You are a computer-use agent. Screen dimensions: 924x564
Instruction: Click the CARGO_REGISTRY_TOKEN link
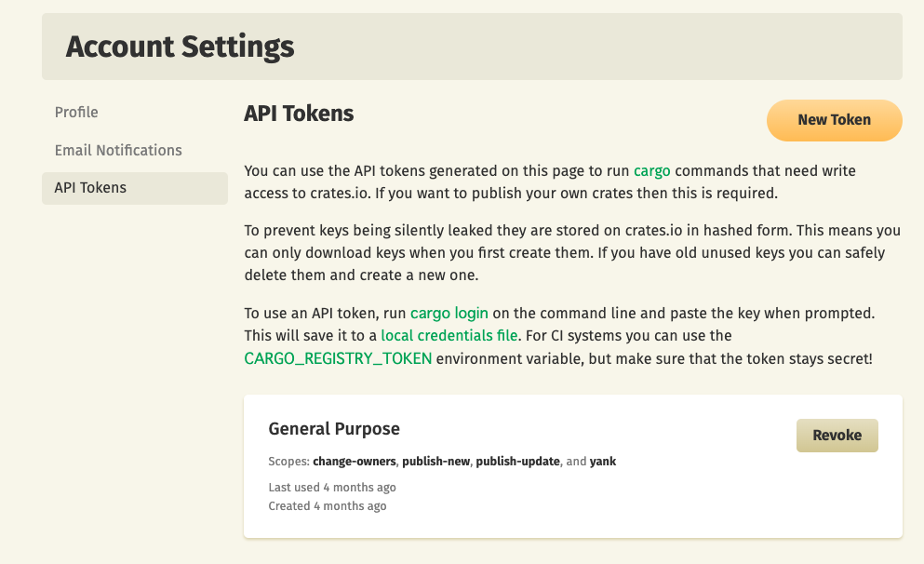[x=338, y=358]
